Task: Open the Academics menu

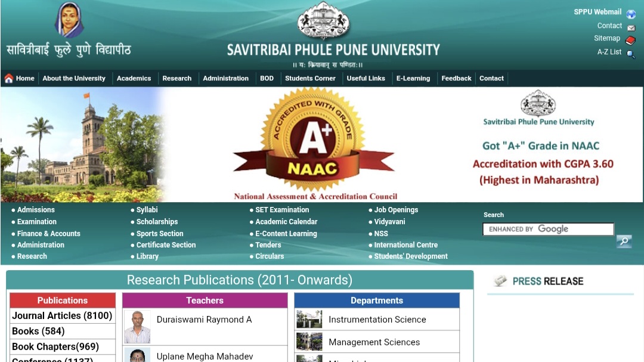Action: coord(134,78)
